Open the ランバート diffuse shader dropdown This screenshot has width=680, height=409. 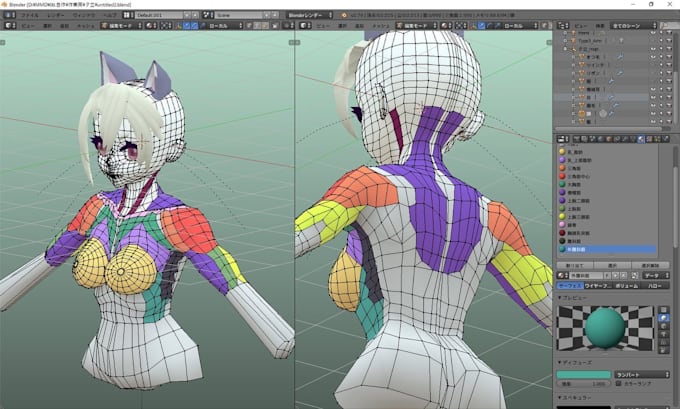(640, 375)
